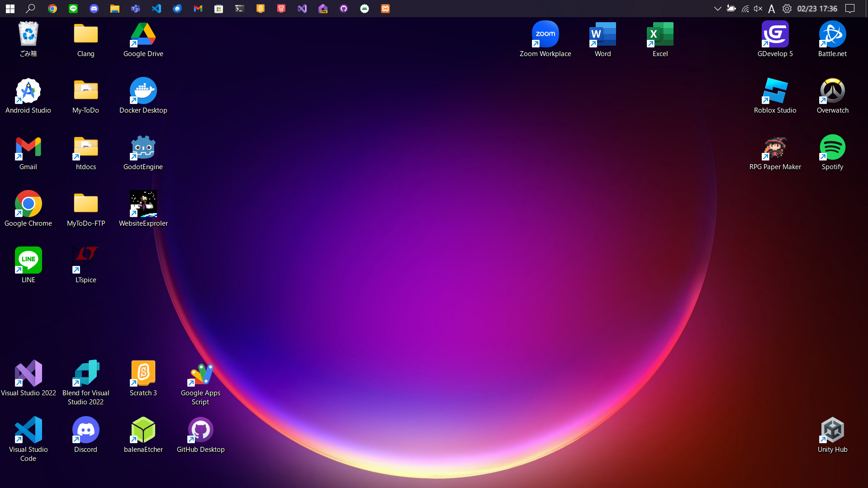Select the Discord desktop shortcut
This screenshot has height=488, width=868.
coord(85,435)
